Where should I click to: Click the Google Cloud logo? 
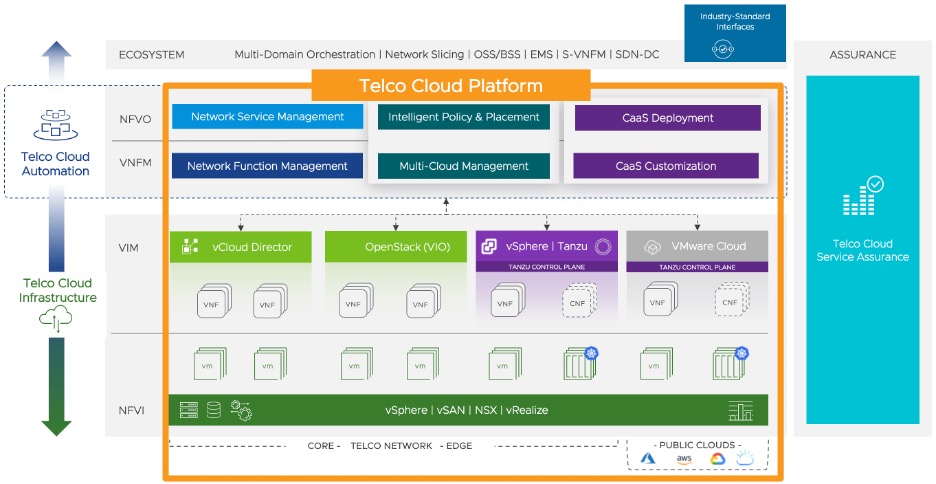[718, 458]
